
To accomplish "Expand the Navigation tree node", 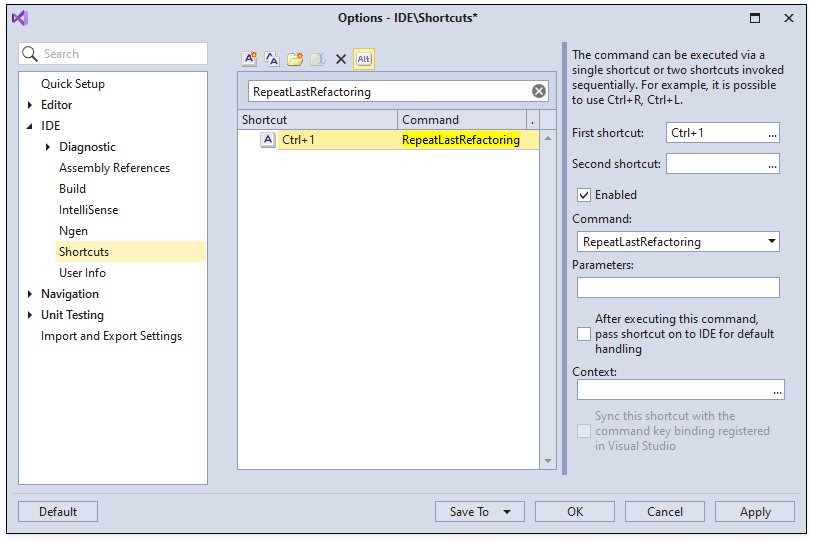I will pyautogui.click(x=30, y=294).
